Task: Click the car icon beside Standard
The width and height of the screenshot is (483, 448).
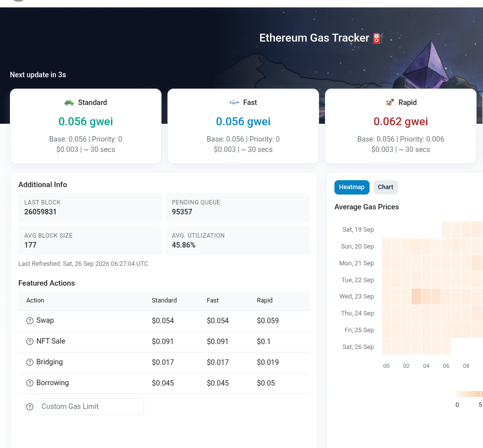Action: coord(69,102)
